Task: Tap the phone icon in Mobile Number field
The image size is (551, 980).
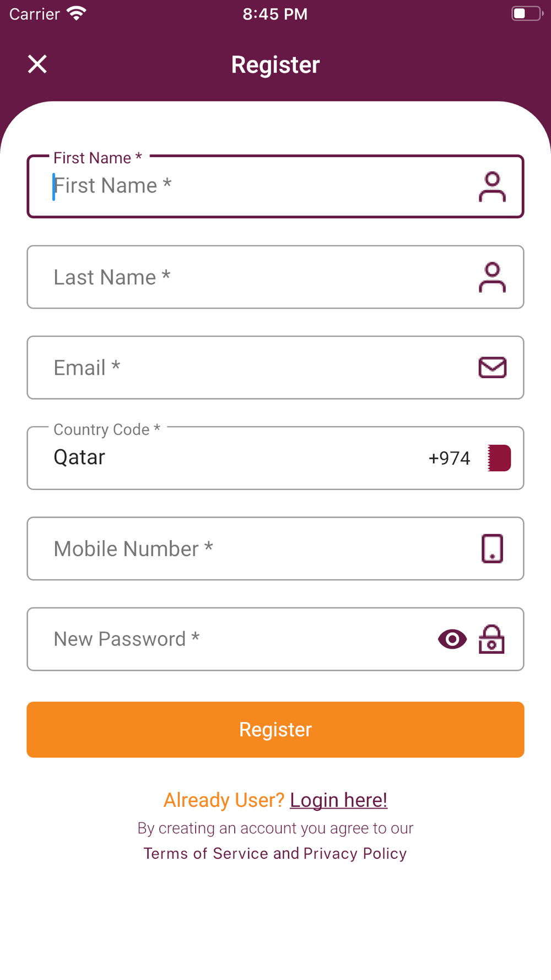Action: (x=492, y=548)
